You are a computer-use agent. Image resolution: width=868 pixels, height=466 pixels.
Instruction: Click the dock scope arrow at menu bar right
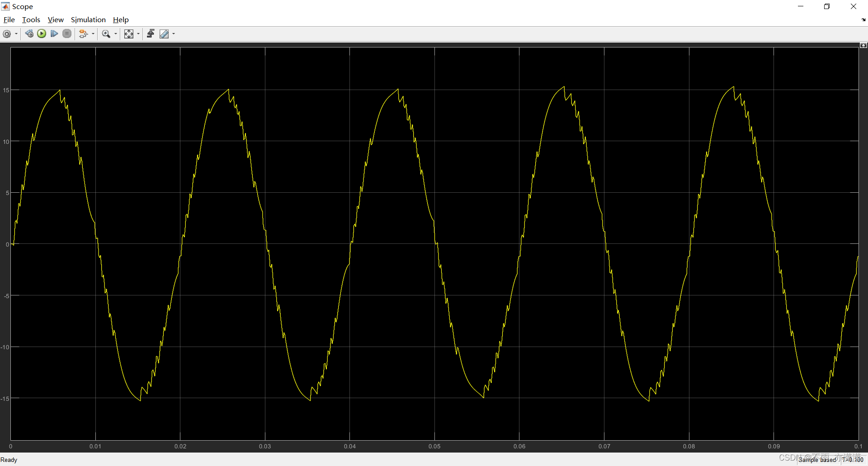coord(863,20)
